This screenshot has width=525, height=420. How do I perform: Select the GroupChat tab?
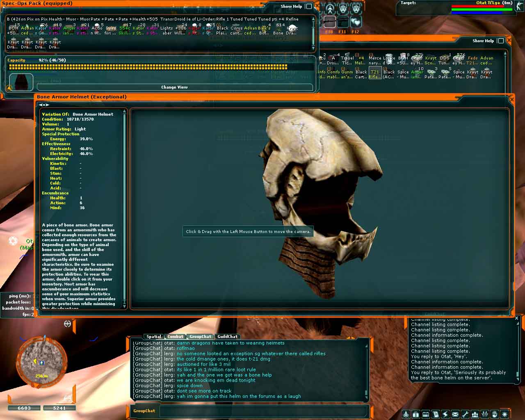coord(200,336)
